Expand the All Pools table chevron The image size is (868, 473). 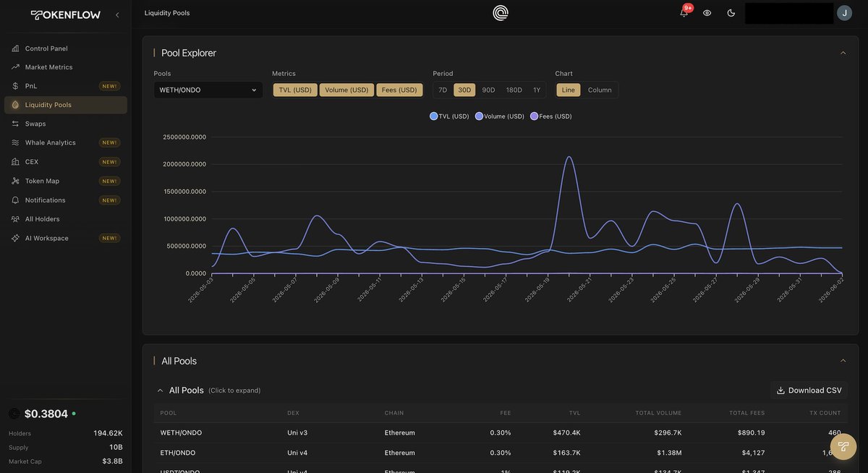(161, 391)
